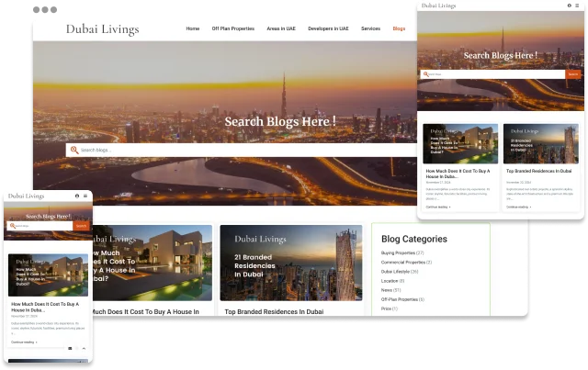This screenshot has width=588, height=370.
Task: Open the Services menu item
Action: coord(370,28)
